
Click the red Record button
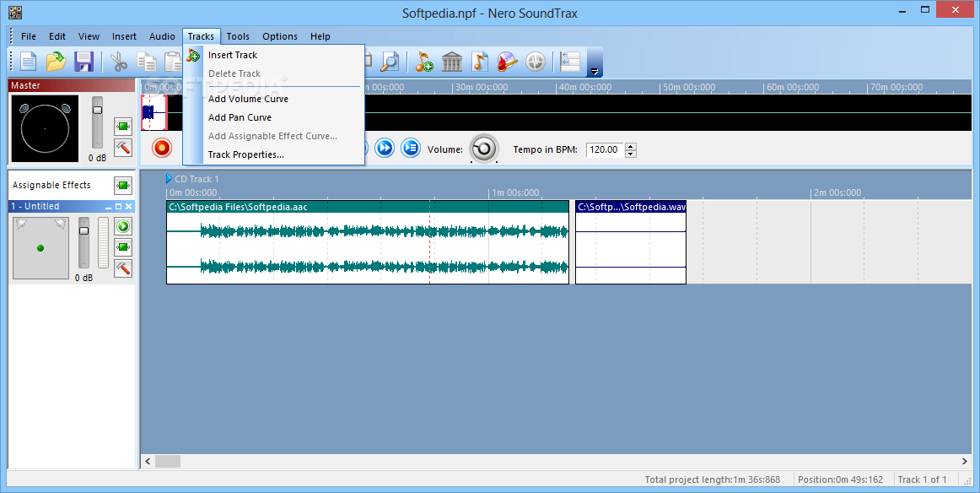click(x=162, y=149)
